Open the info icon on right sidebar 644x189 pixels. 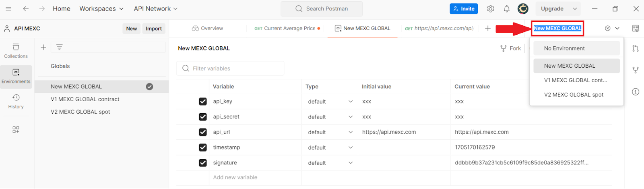(x=636, y=92)
